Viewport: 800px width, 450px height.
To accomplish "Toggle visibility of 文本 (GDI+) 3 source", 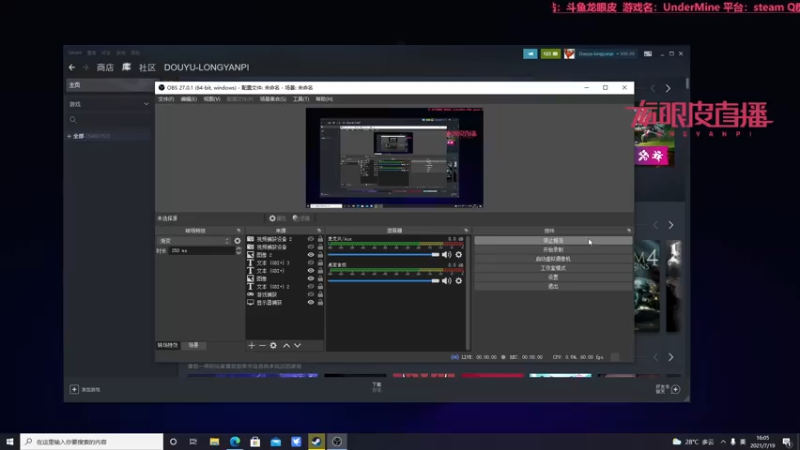I will click(x=310, y=263).
